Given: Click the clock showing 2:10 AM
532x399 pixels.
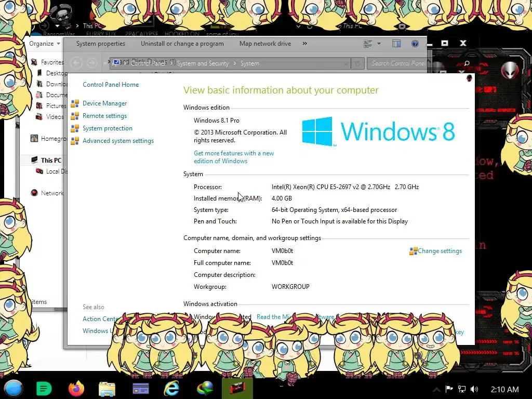Looking at the screenshot, I should 504,390.
